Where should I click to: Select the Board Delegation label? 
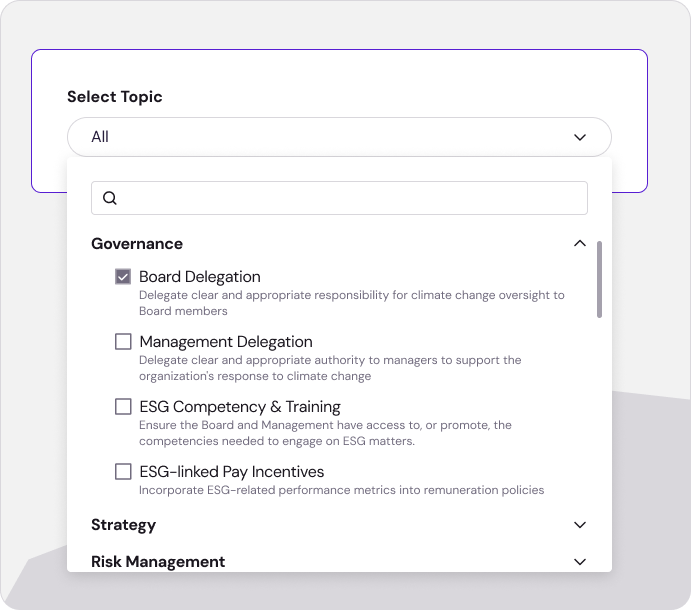pyautogui.click(x=200, y=277)
